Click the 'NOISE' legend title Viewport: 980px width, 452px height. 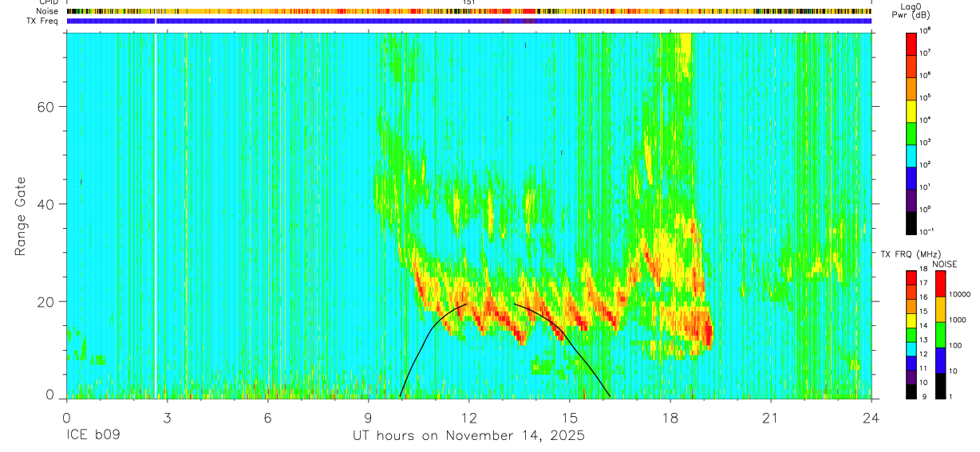tap(944, 264)
